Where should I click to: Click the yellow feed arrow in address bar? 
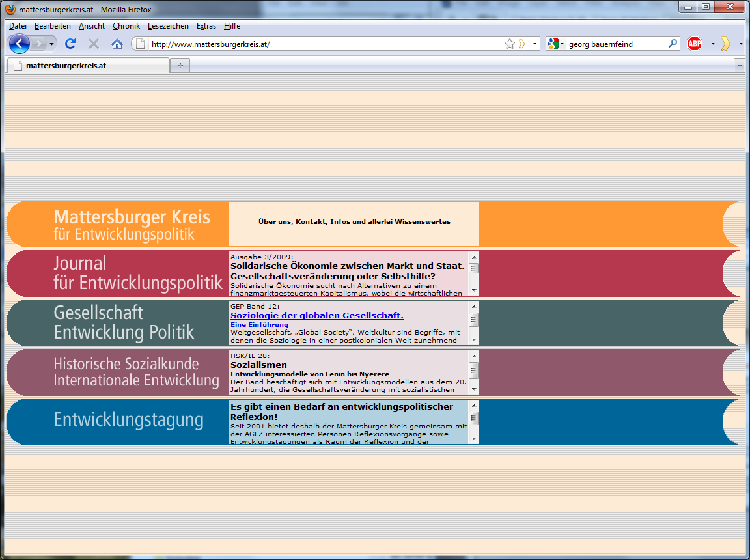pyautogui.click(x=522, y=44)
